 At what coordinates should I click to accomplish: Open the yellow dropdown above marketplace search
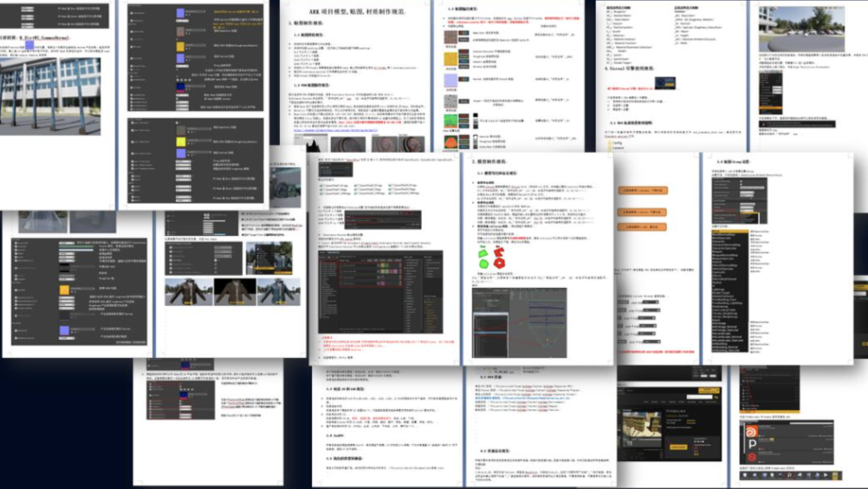[x=709, y=390]
